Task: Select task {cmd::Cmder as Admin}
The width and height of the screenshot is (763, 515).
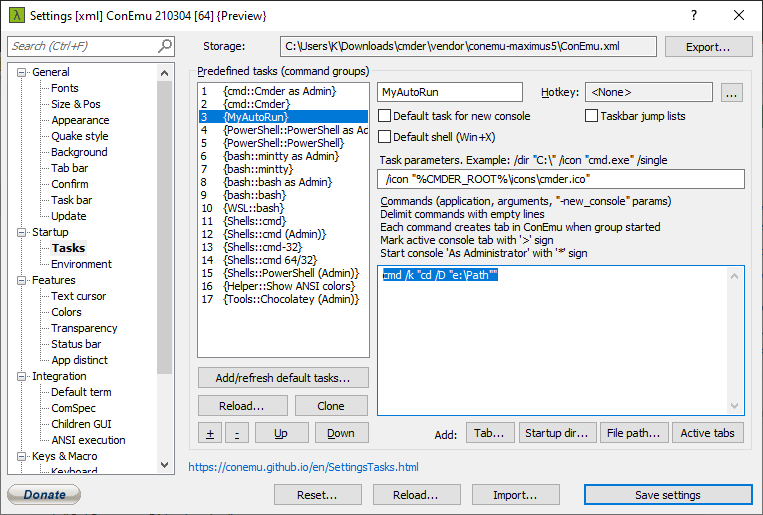Action: tap(283, 91)
